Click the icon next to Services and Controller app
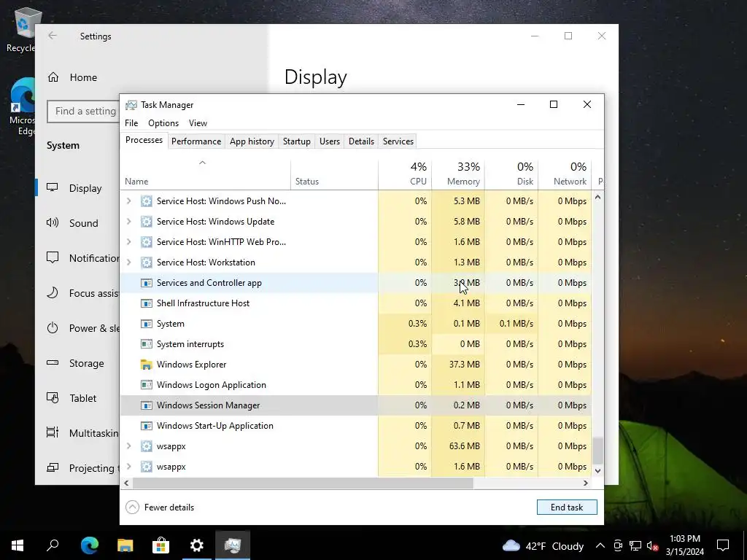Viewport: 747px width, 560px height. [146, 283]
